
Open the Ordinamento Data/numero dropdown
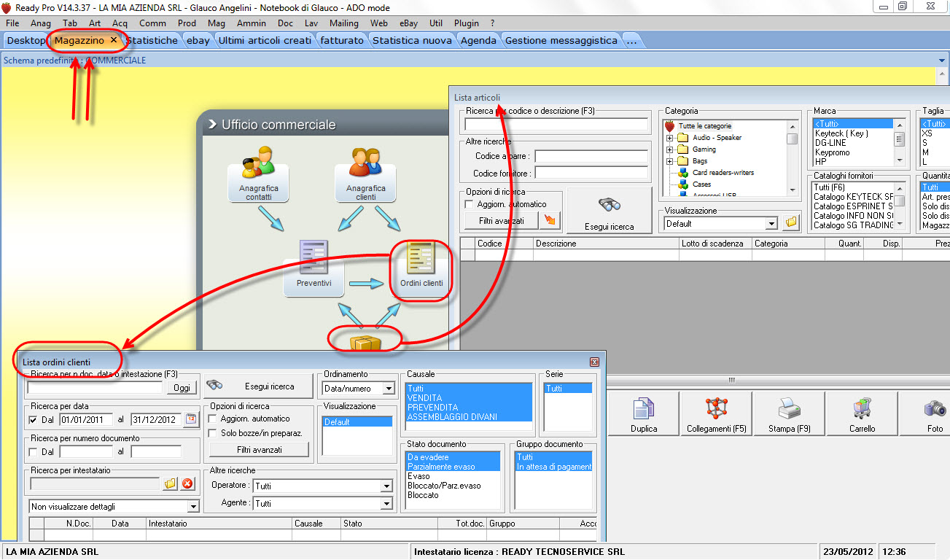click(389, 389)
